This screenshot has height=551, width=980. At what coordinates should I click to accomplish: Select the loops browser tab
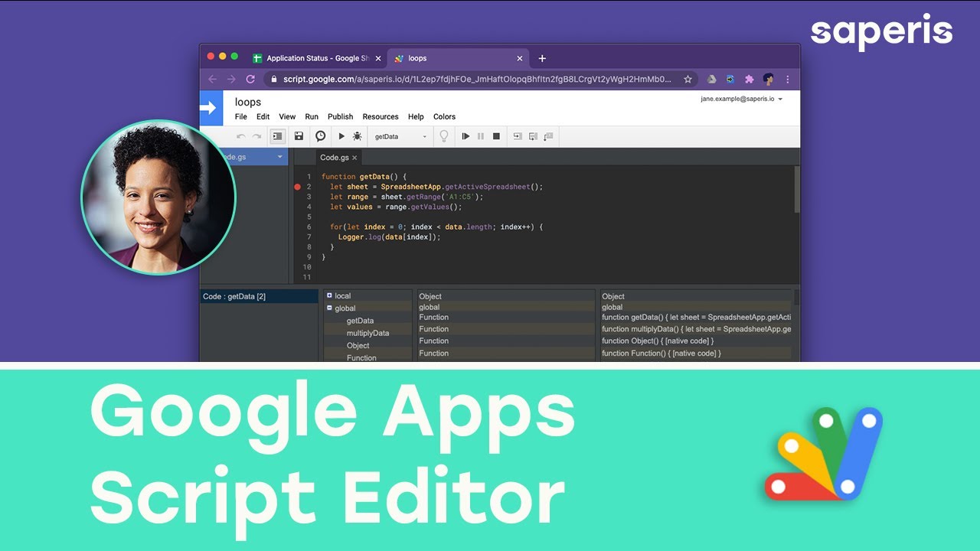457,58
